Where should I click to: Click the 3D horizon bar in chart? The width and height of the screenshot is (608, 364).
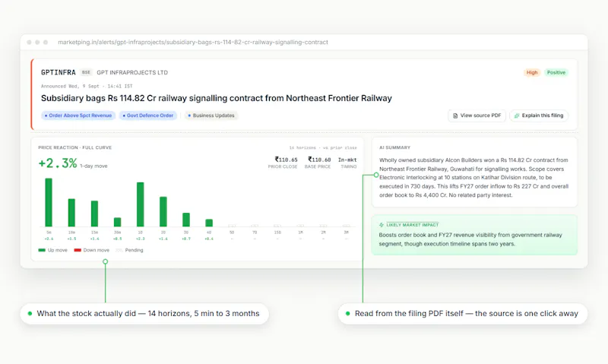(186, 220)
